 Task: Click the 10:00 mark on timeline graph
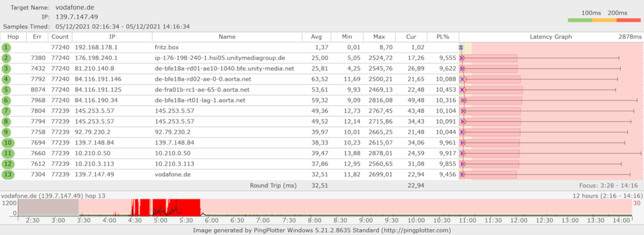pyautogui.click(x=416, y=221)
